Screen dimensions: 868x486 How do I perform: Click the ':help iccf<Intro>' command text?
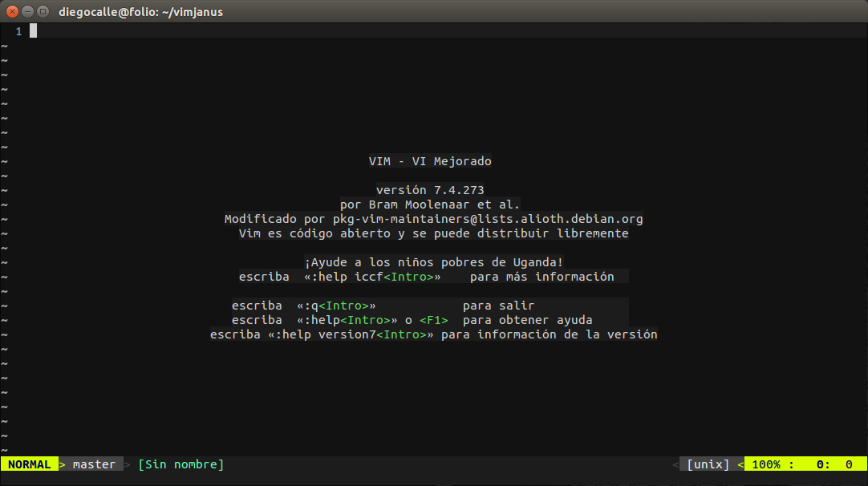[x=372, y=276]
